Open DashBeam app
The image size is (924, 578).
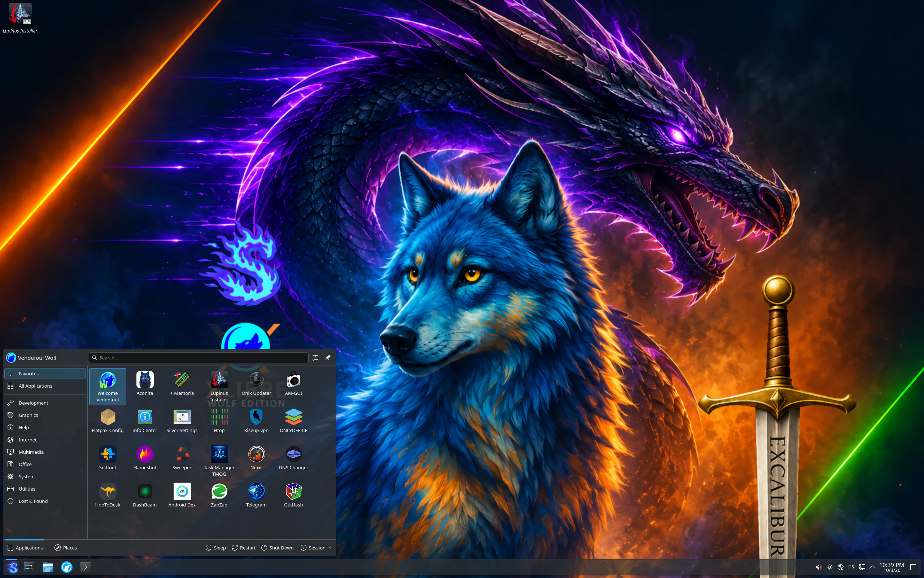145,495
